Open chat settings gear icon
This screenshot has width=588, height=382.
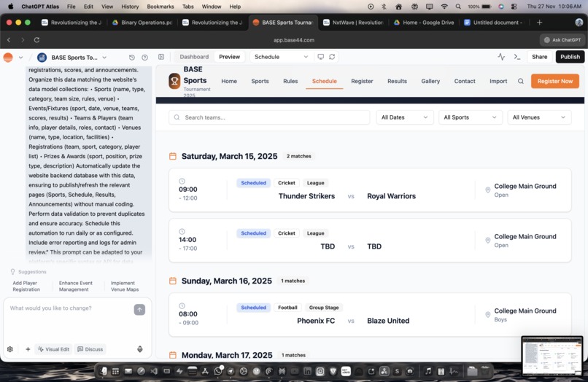pos(10,349)
